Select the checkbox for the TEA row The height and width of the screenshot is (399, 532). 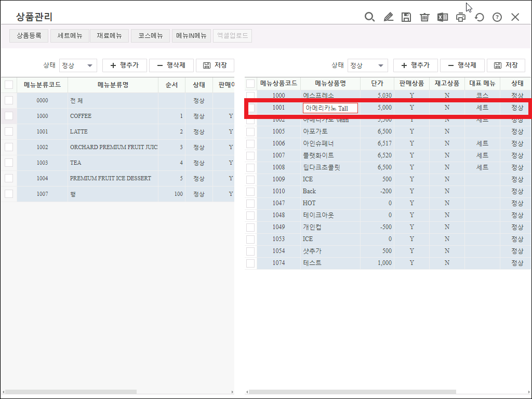(9, 163)
